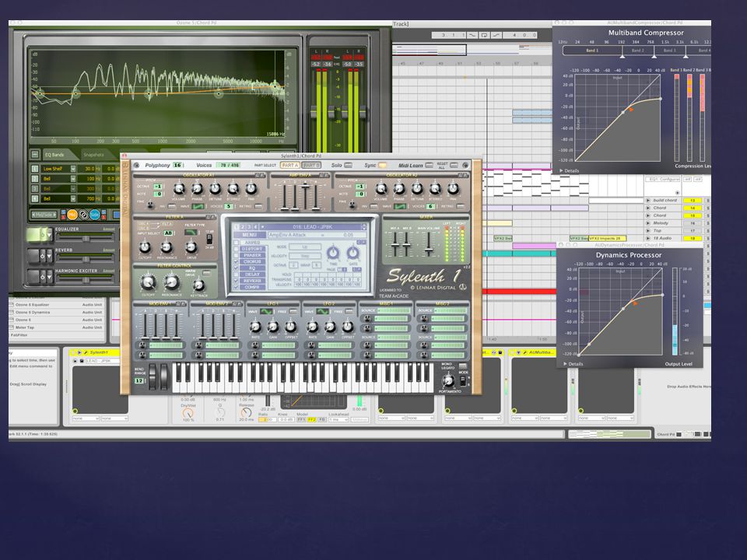This screenshot has width=747, height=560.
Task: Click the Oscillator A1 Pan knob
Action: tap(251, 189)
